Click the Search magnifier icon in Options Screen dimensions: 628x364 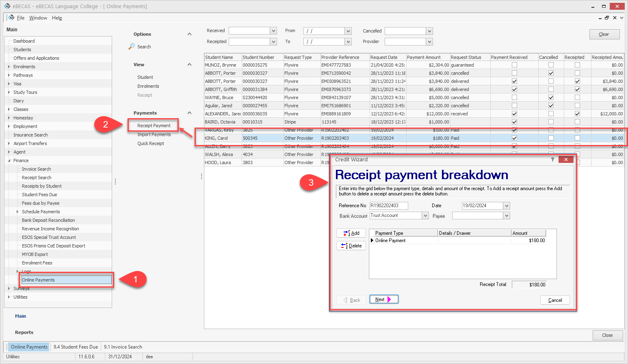pos(132,47)
